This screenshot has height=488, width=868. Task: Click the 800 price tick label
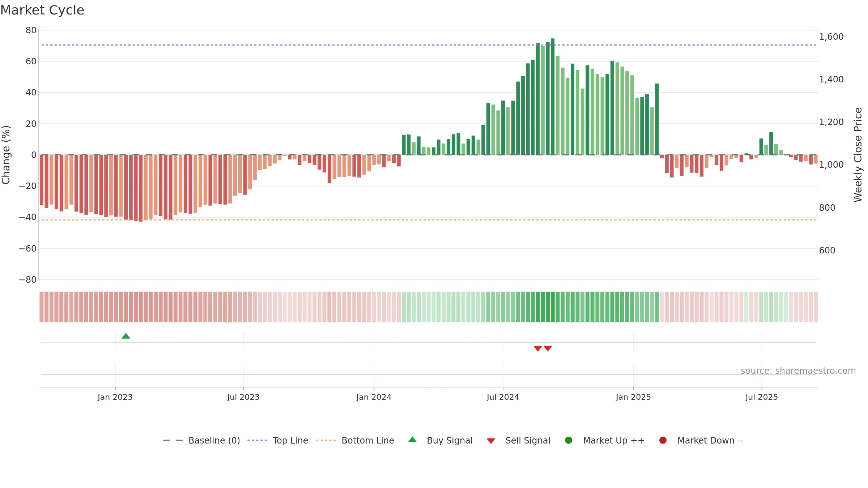pyautogui.click(x=827, y=208)
